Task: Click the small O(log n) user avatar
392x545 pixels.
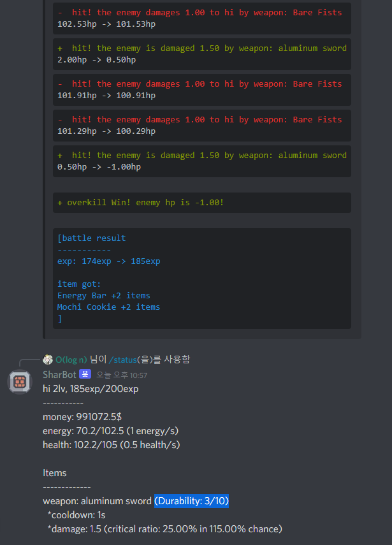Action: pos(48,360)
